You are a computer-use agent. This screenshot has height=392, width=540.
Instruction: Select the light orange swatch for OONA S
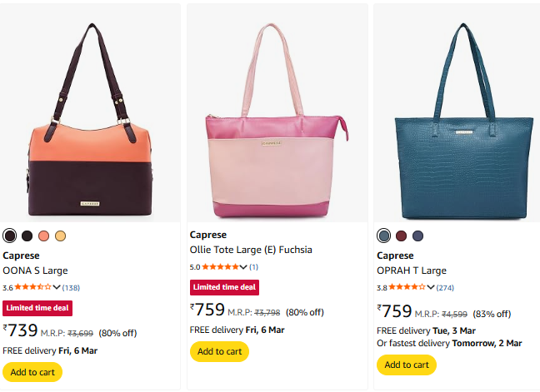click(x=60, y=236)
